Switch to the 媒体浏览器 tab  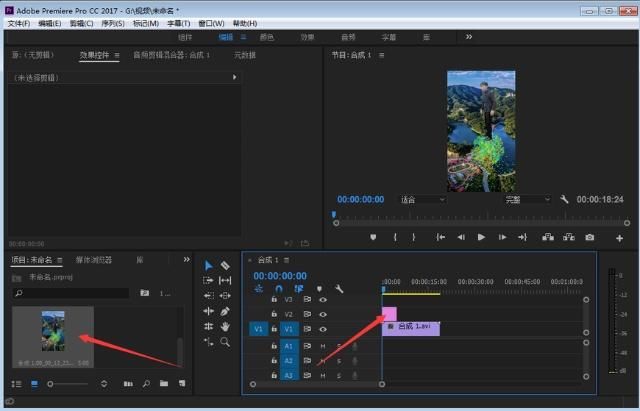tap(93, 260)
